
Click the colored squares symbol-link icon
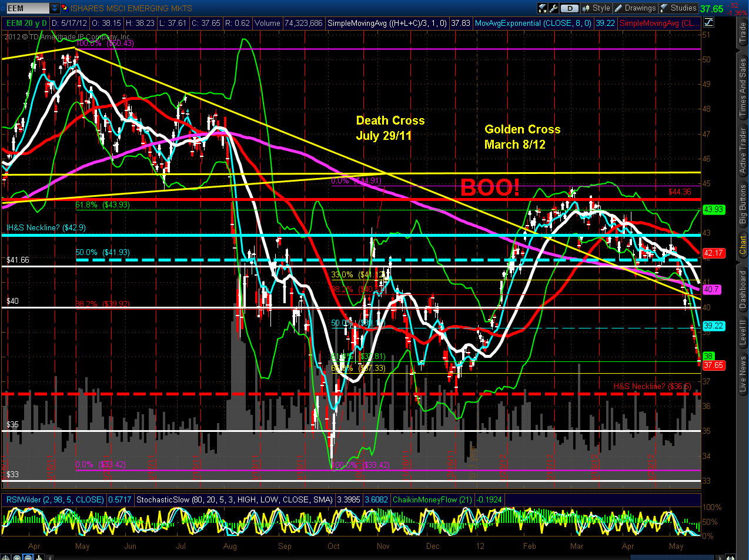65,8
